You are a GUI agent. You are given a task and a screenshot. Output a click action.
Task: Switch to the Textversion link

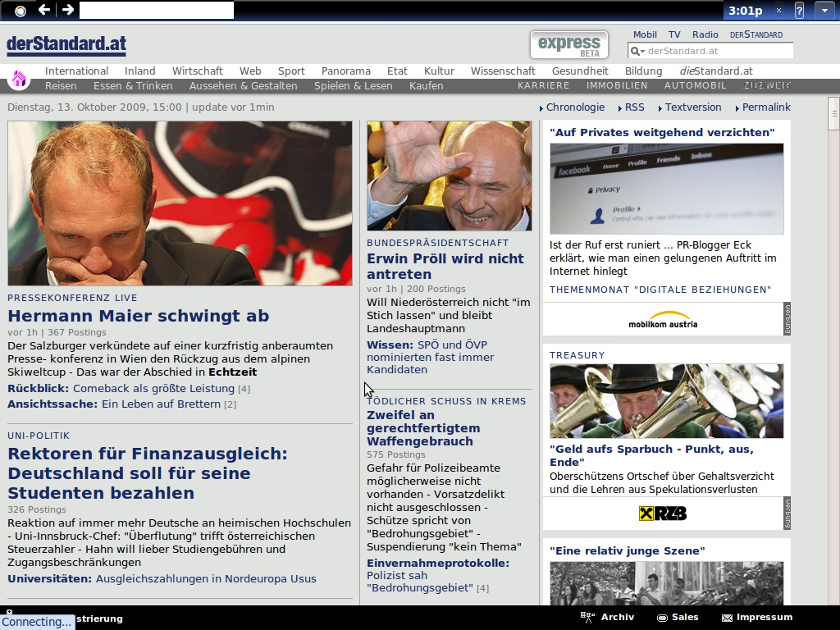point(692,107)
